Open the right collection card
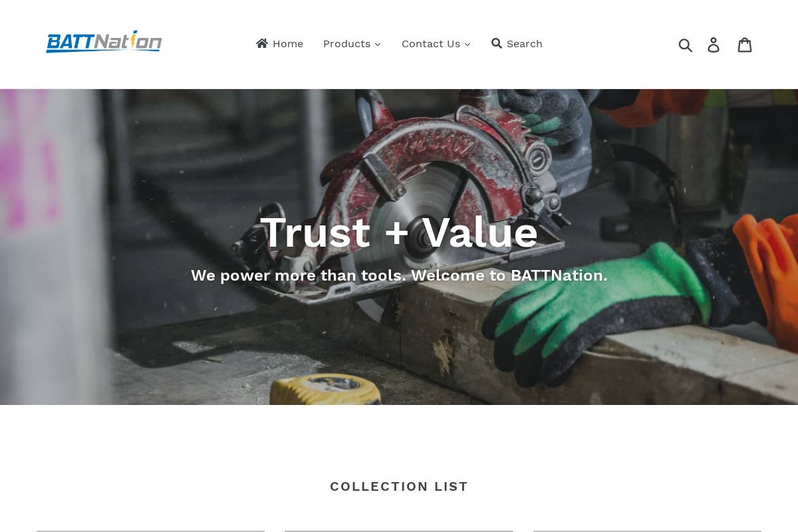Screen dimensions: 798x532 tap(647, 531)
